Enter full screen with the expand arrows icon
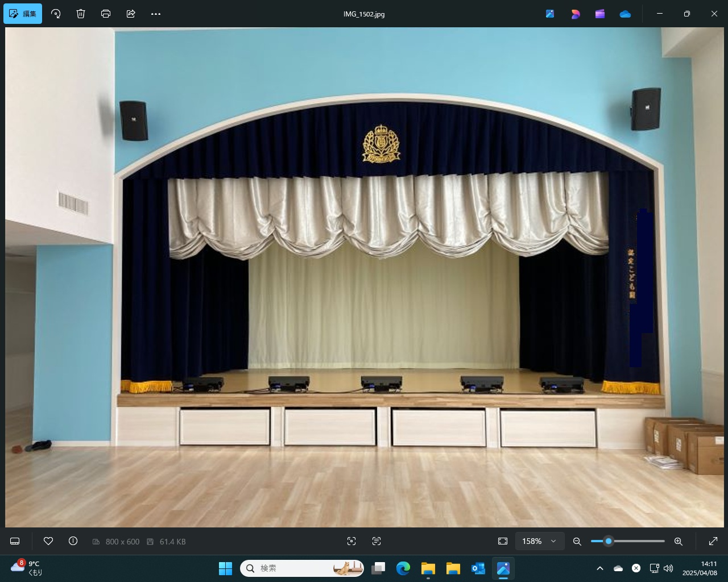728x582 pixels. (x=713, y=542)
